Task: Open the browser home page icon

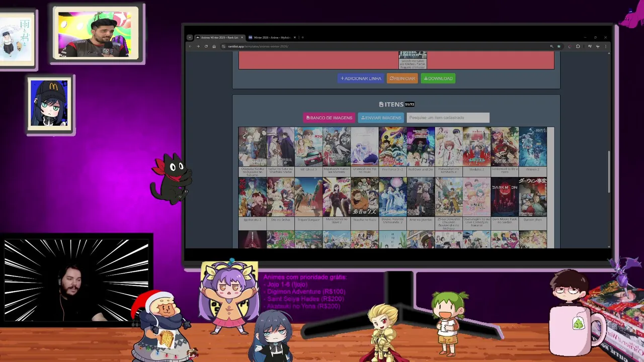Action: (214, 46)
